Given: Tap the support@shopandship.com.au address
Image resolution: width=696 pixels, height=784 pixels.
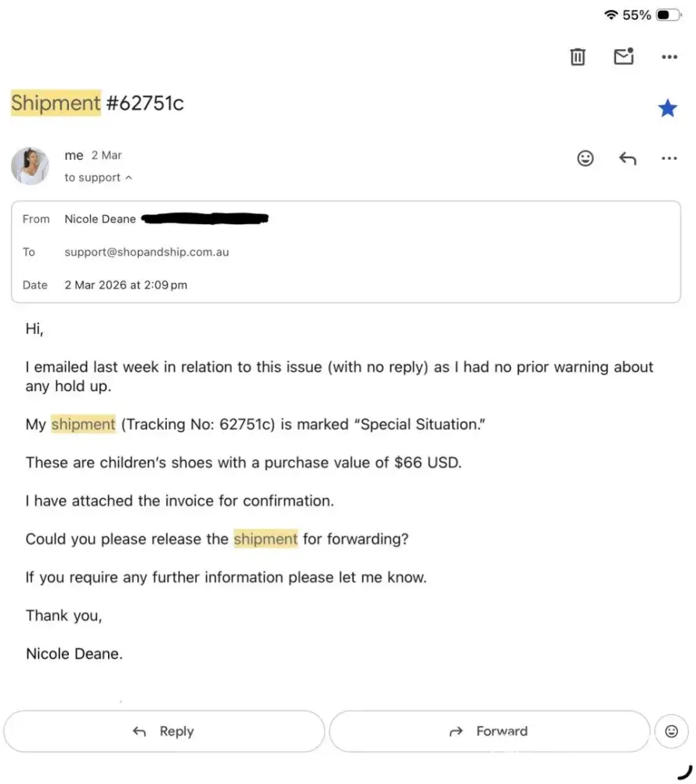Looking at the screenshot, I should (x=147, y=252).
